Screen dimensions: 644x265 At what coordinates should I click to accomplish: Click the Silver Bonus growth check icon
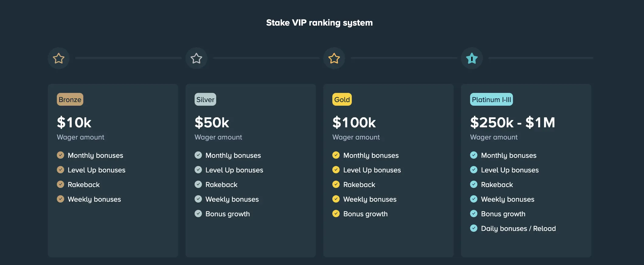point(198,214)
